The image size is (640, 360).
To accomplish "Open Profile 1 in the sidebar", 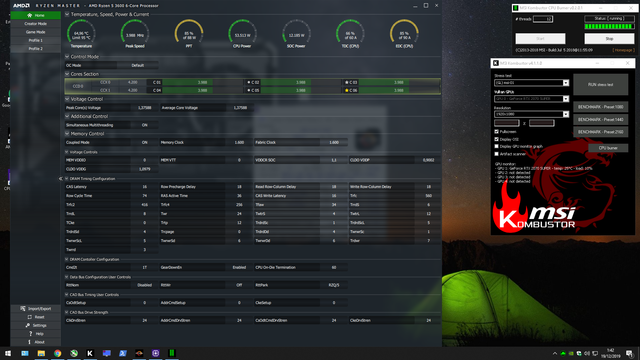I will [36, 40].
